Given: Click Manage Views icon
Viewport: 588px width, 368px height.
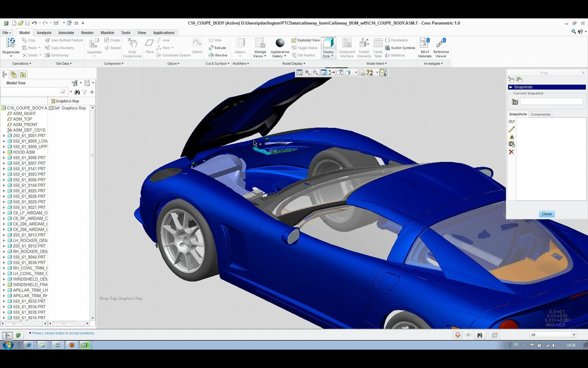Looking at the screenshot, I should click(x=260, y=43).
